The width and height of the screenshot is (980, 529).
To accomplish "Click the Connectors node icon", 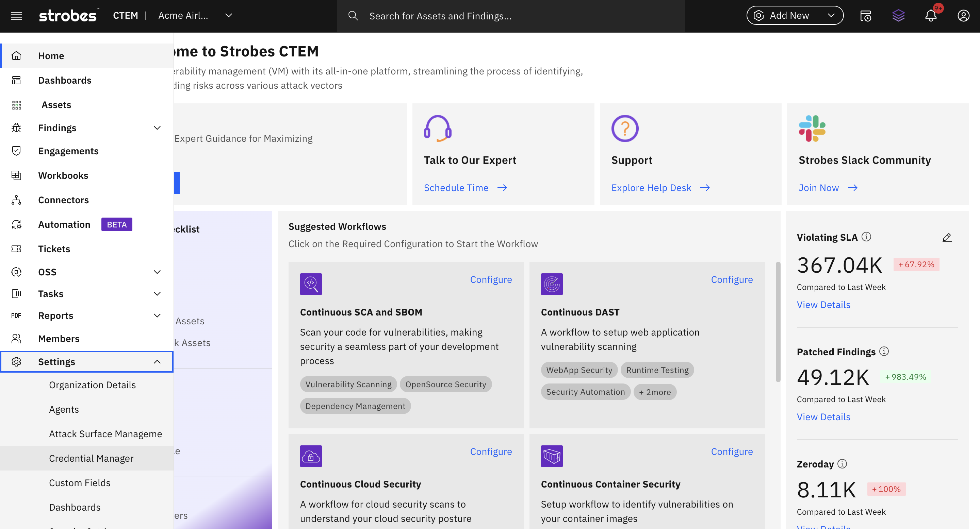I will tap(16, 200).
